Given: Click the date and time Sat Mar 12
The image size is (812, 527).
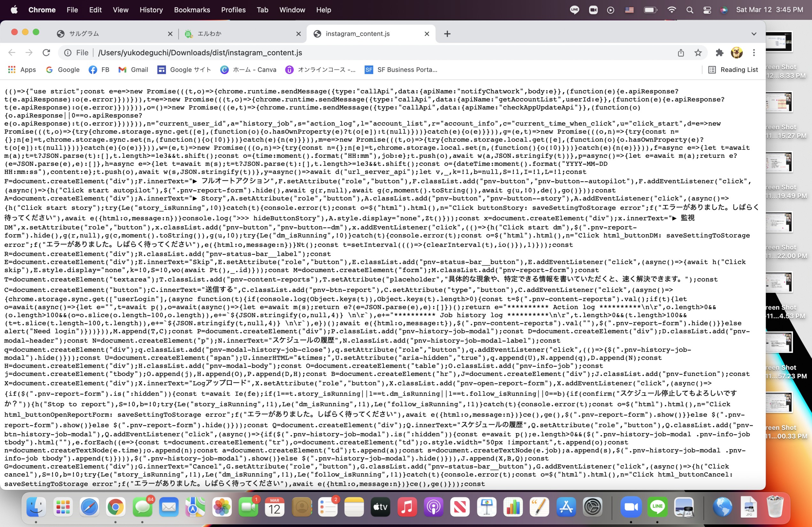Looking at the screenshot, I should (x=769, y=10).
